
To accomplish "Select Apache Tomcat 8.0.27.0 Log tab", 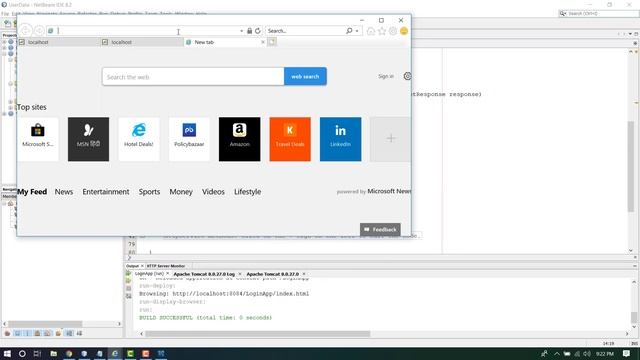I will (204, 274).
